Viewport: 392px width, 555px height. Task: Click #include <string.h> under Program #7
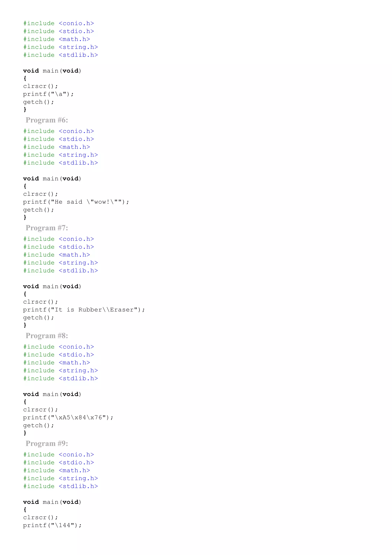click(x=60, y=263)
